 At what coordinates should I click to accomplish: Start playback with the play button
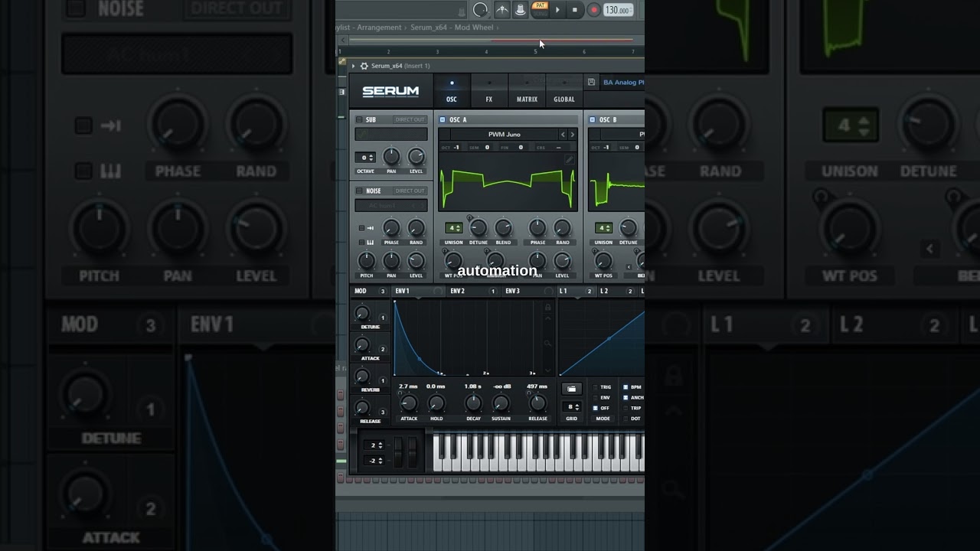point(557,10)
